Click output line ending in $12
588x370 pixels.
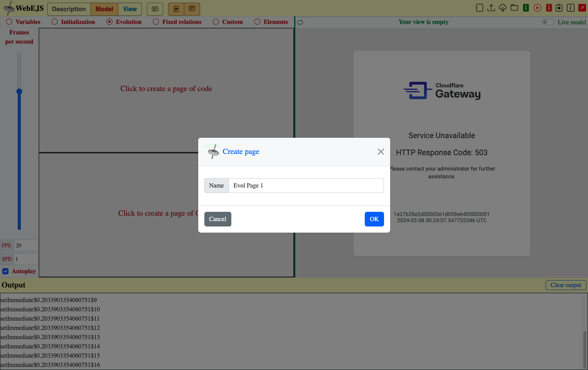tap(50, 328)
